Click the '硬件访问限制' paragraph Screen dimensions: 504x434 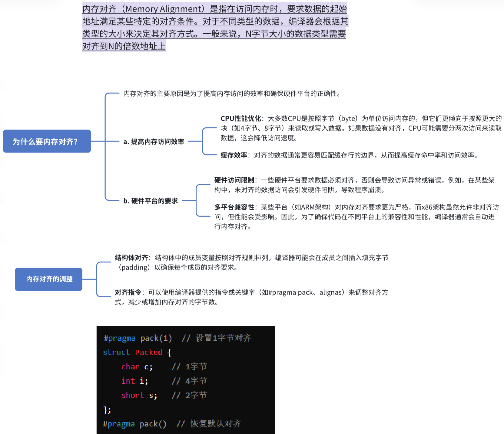[354, 185]
